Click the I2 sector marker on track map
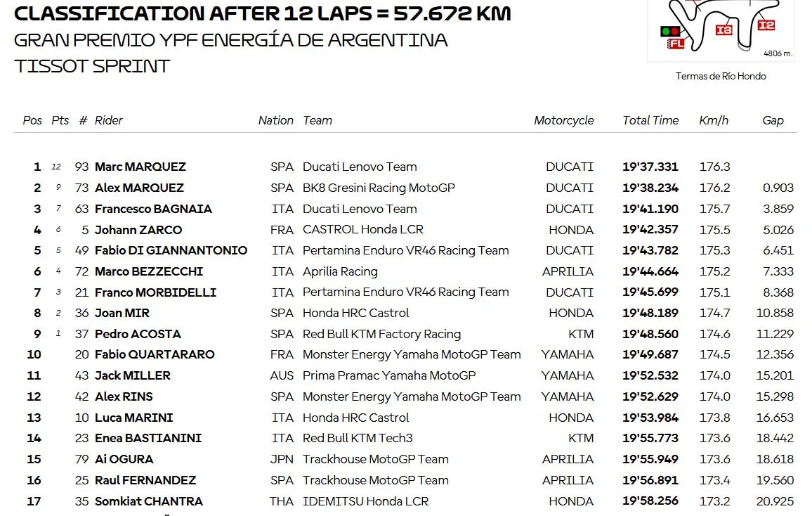This screenshot has width=812, height=516. tap(766, 25)
